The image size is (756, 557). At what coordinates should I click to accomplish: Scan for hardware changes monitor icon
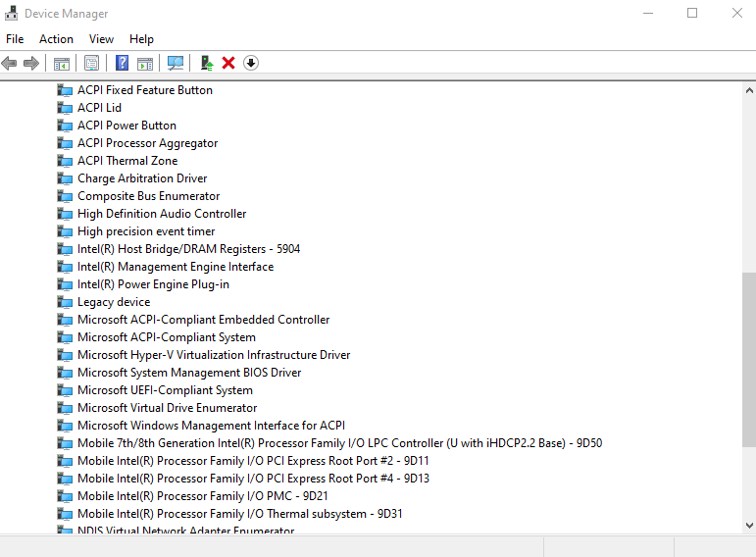(175, 63)
